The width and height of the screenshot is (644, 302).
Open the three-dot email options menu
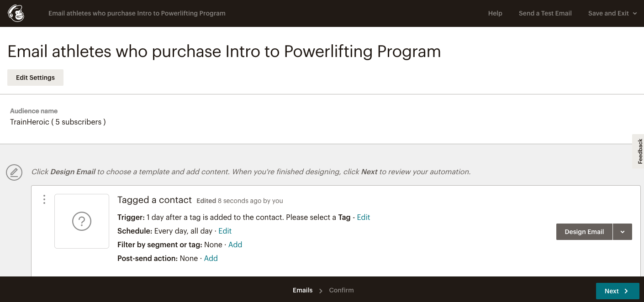pos(44,199)
